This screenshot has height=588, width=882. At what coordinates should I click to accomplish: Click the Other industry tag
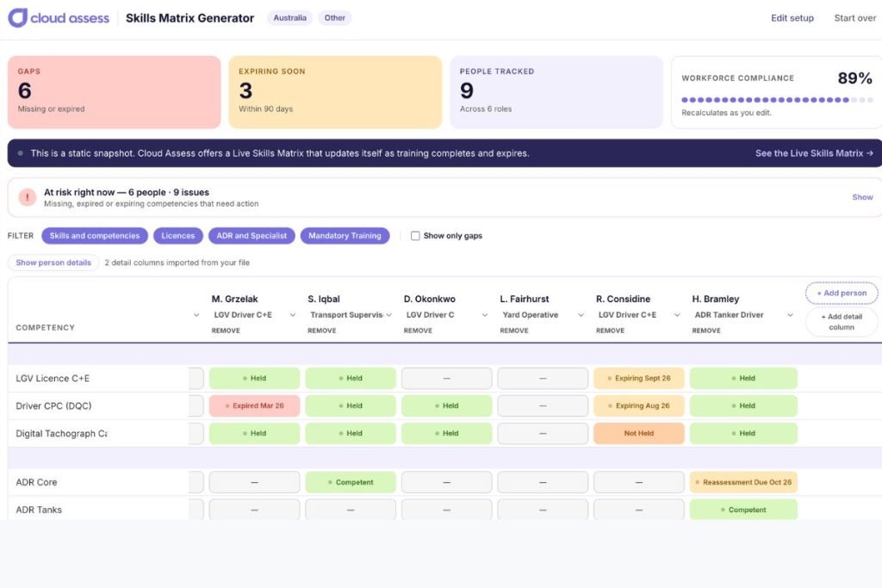click(x=335, y=18)
